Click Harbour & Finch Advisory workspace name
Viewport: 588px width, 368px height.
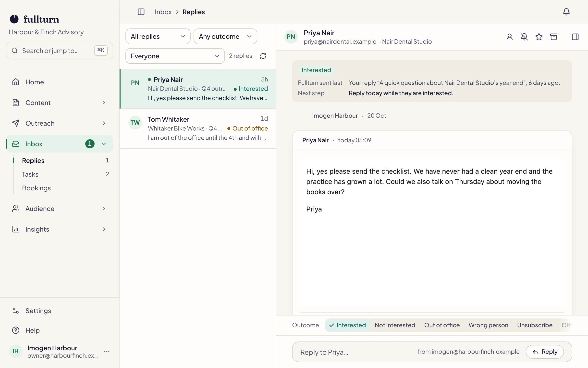(46, 32)
